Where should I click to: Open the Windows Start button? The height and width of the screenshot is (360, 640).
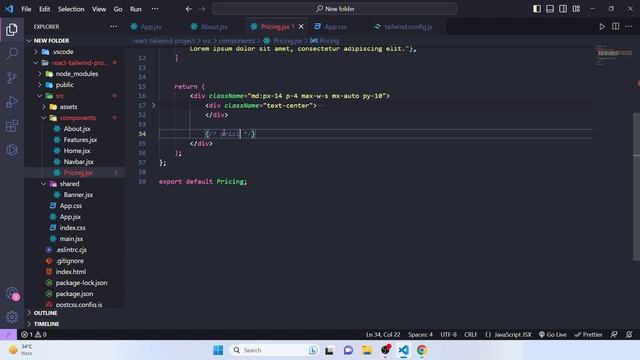(218, 350)
